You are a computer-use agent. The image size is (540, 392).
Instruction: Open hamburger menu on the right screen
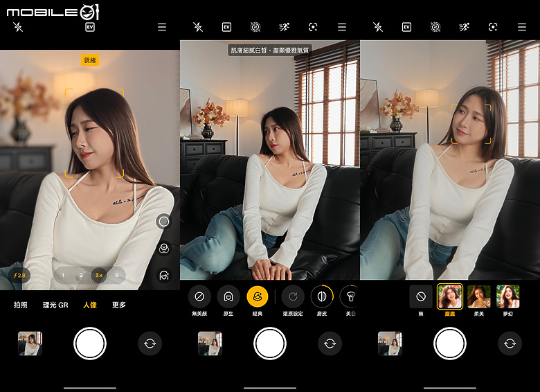point(522,27)
